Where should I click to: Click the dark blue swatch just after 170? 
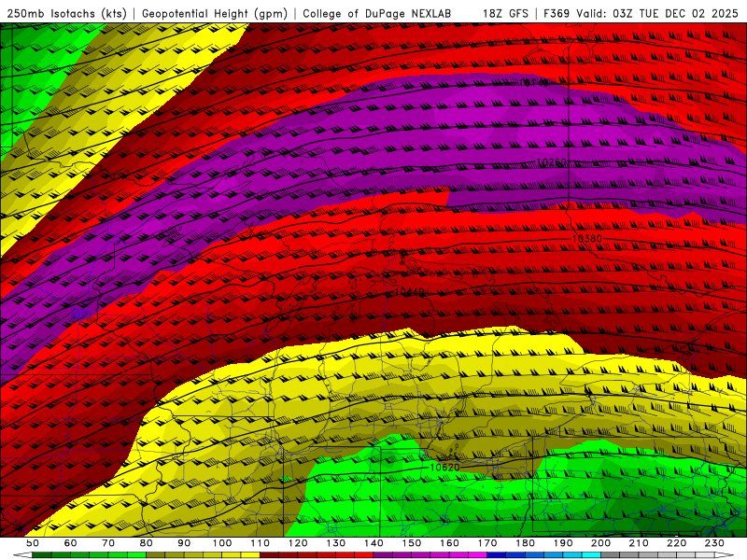497,555
